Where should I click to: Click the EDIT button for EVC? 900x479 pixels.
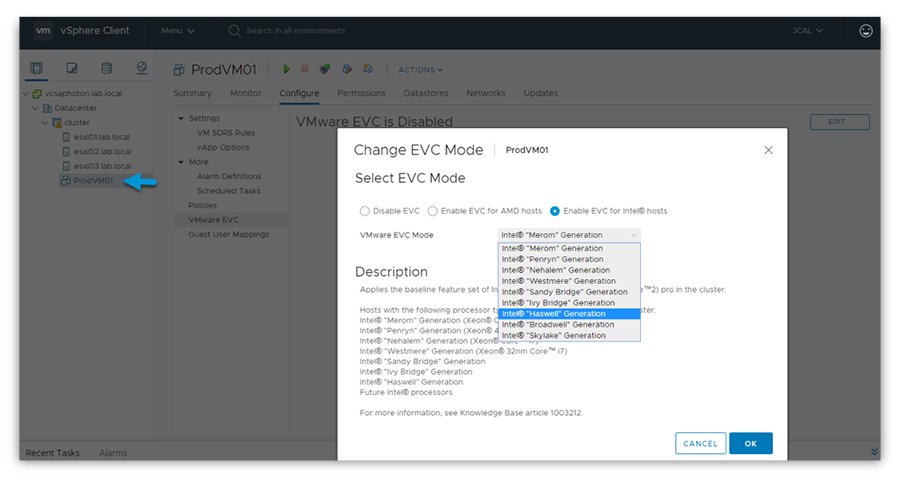(840, 122)
